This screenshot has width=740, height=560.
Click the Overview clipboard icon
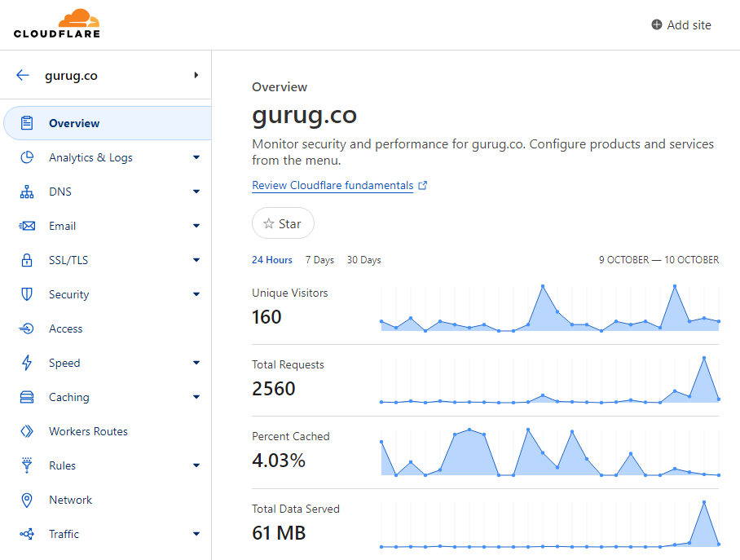(x=27, y=123)
